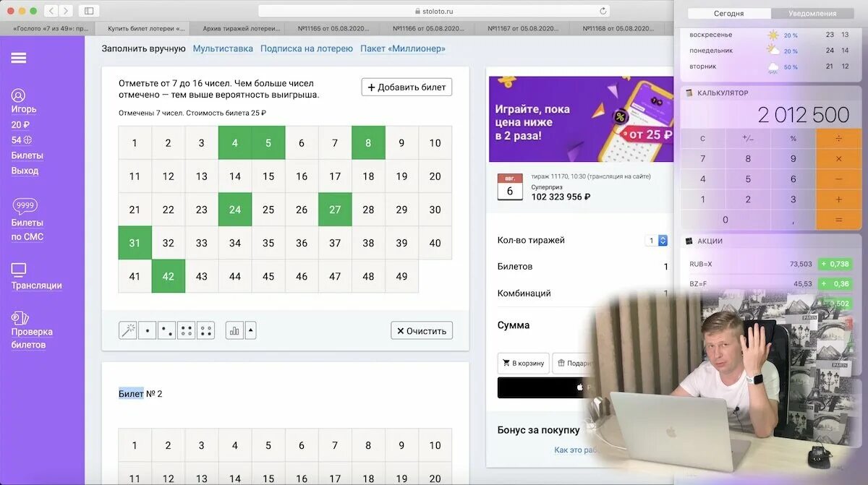The width and height of the screenshot is (868, 485).
Task: Click calculator plus/minus sign key
Action: click(748, 138)
